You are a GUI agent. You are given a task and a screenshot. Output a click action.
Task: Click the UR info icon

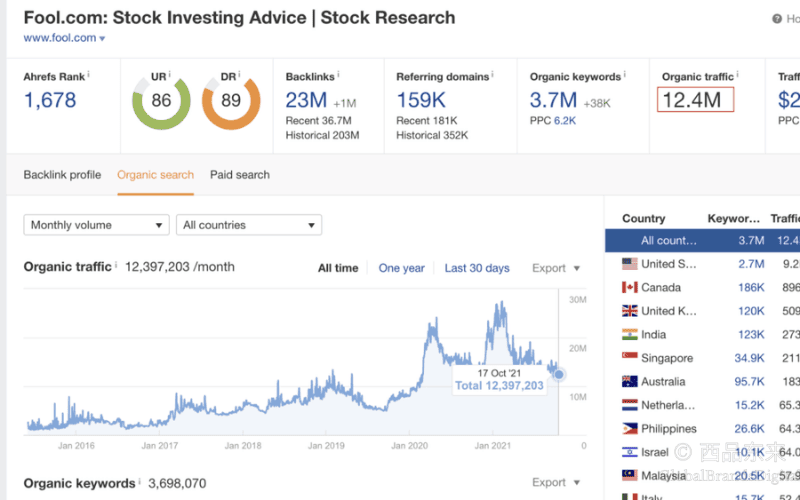[169, 74]
